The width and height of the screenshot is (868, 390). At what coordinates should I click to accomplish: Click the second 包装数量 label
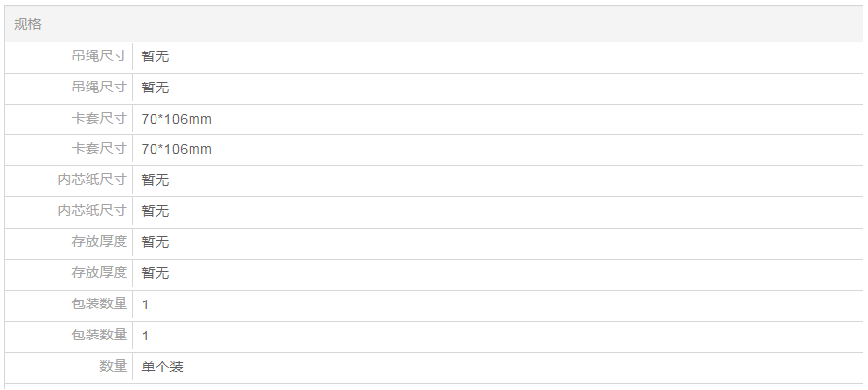(x=99, y=336)
